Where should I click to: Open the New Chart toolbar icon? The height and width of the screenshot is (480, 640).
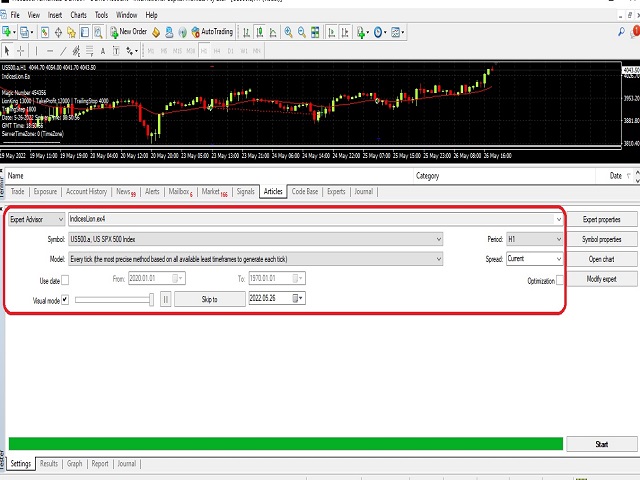pyautogui.click(x=6, y=32)
